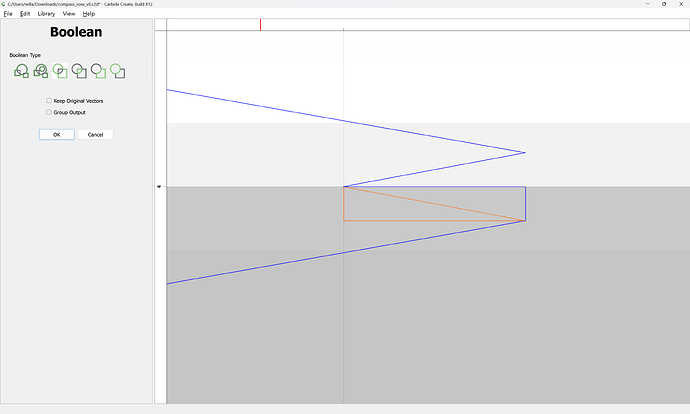The width and height of the screenshot is (690, 414).
Task: Select boolean icon with gray shapes, green overlap
Action: [79, 71]
